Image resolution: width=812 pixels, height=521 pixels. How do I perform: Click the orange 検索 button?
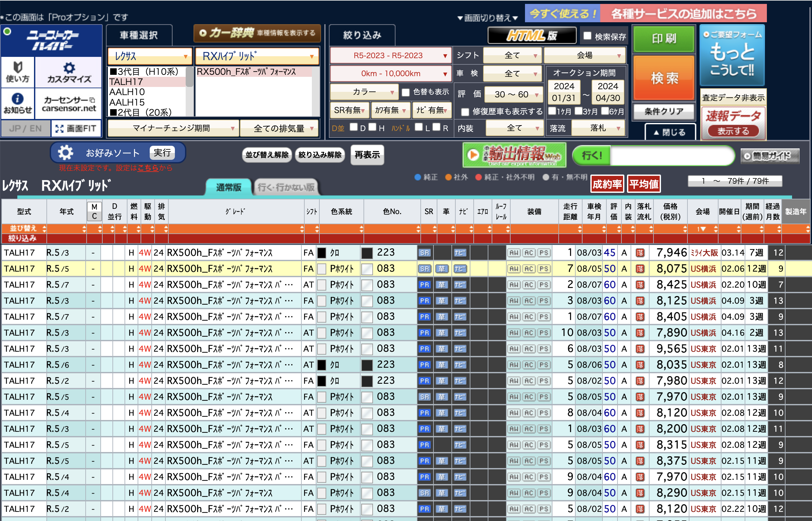pos(665,78)
